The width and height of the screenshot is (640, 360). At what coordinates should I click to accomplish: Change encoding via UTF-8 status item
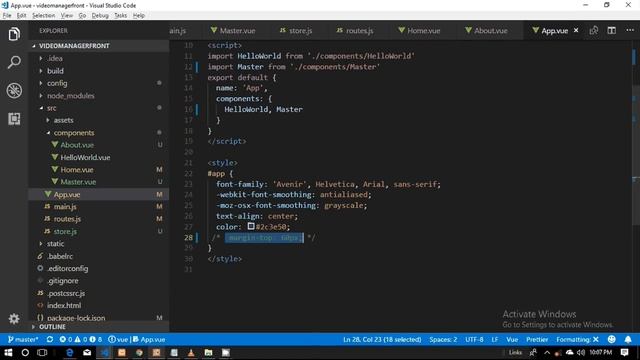(474, 340)
